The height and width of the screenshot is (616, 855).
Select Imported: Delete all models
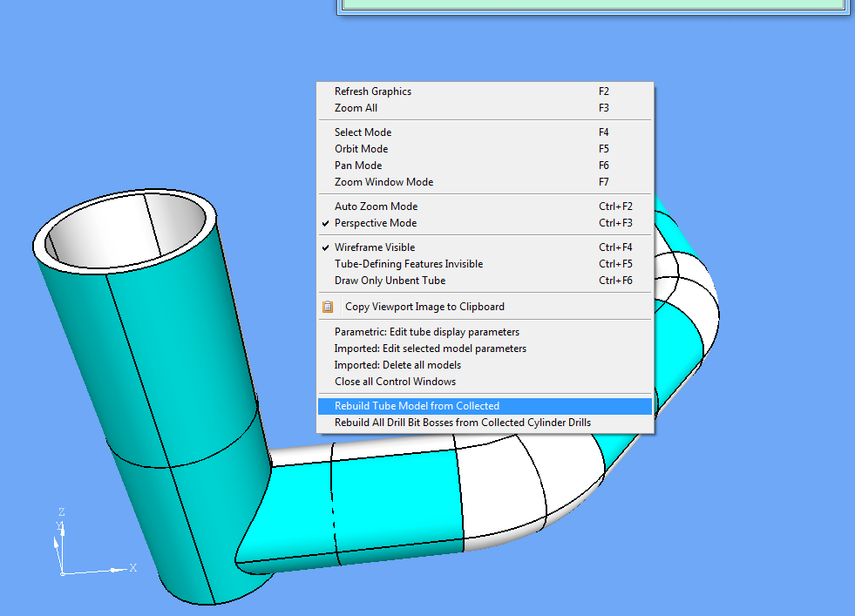pos(397,365)
